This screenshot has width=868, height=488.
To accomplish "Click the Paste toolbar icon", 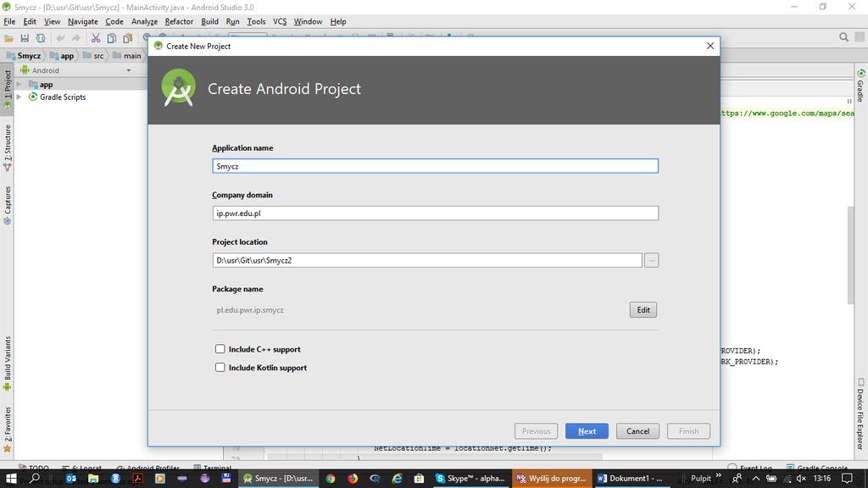I will [127, 38].
